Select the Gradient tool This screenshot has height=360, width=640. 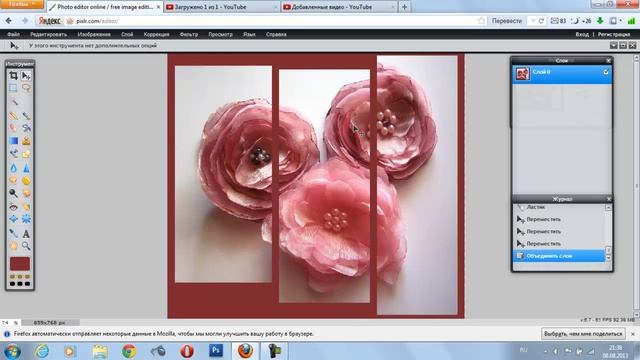coord(13,141)
